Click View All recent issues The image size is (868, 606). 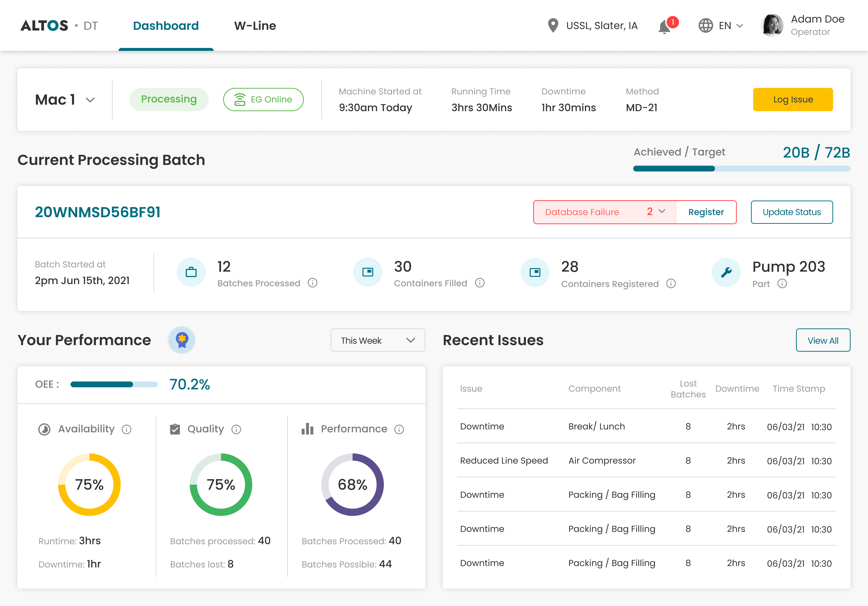(x=823, y=340)
